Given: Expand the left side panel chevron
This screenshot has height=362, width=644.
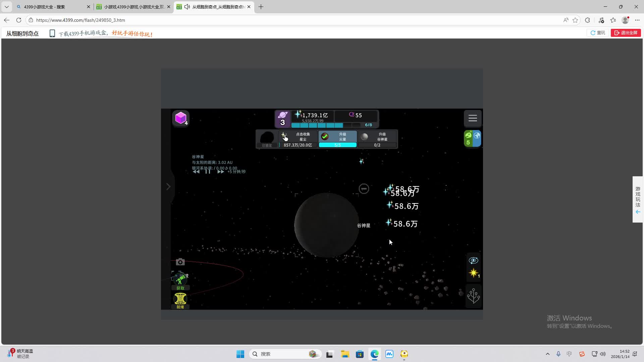Looking at the screenshot, I should coord(168,187).
